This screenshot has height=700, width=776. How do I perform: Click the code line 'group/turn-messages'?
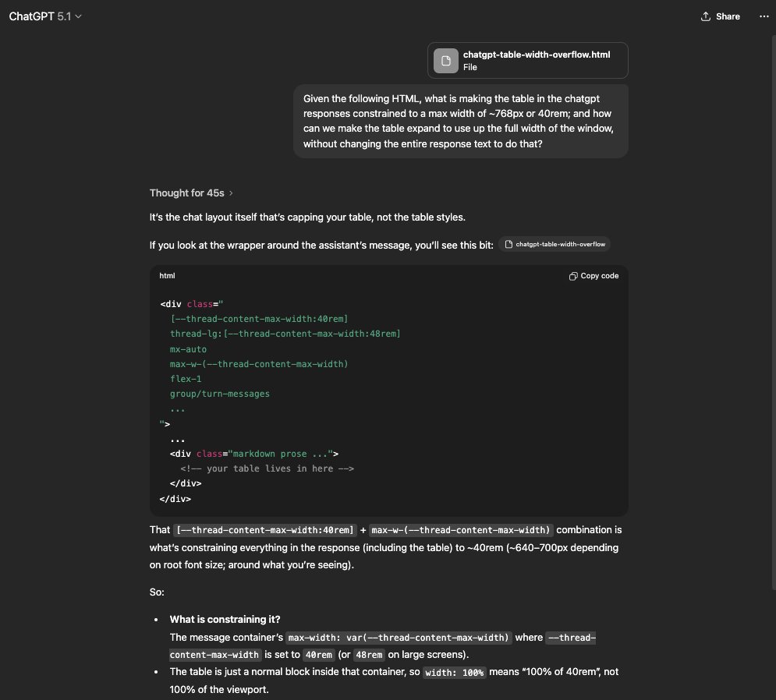220,394
